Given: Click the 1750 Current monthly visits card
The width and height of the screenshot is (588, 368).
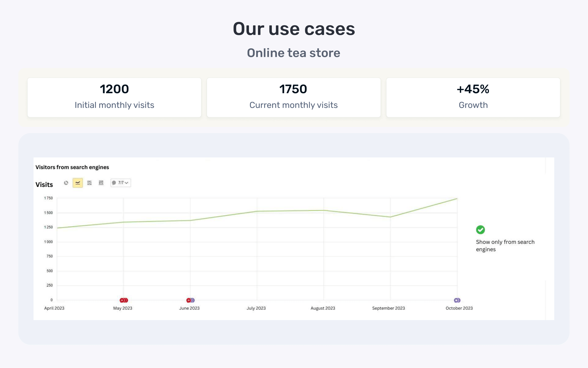Looking at the screenshot, I should point(293,97).
